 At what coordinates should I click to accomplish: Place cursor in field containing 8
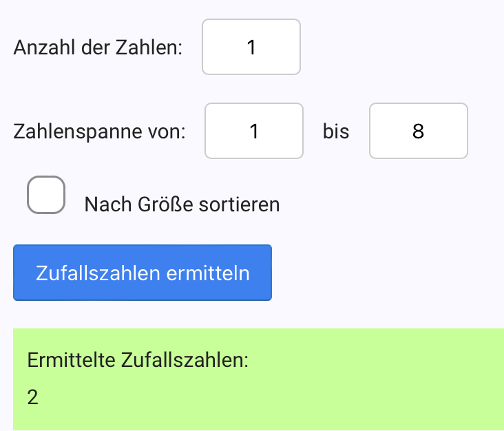418,131
